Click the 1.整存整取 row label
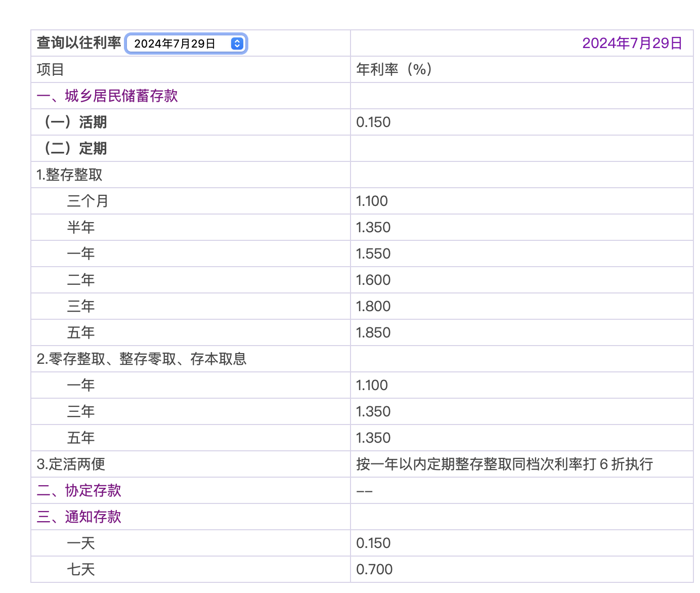This screenshot has height=593, width=700. 69,175
